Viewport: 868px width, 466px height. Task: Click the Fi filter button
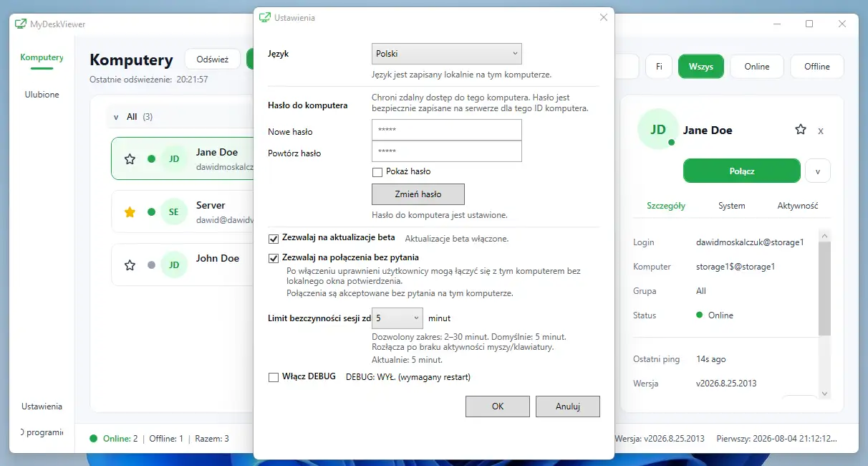(x=659, y=67)
